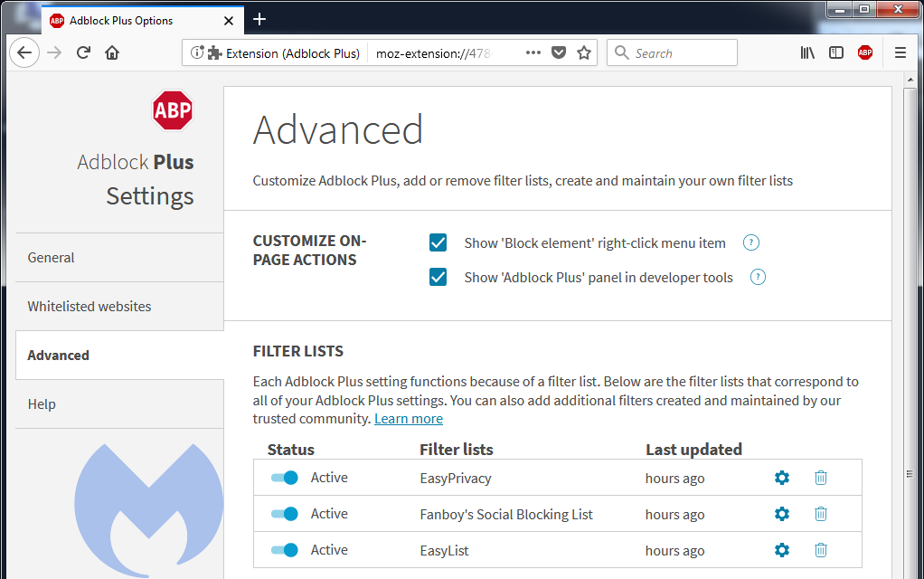
Task: Click the ABP logo in sidebar
Action: (173, 110)
